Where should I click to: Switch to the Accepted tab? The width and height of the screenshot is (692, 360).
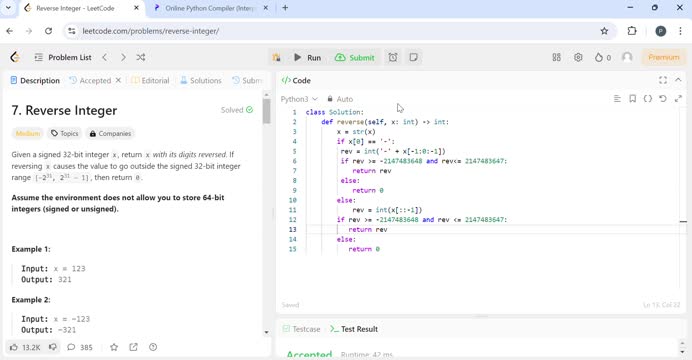click(x=90, y=81)
